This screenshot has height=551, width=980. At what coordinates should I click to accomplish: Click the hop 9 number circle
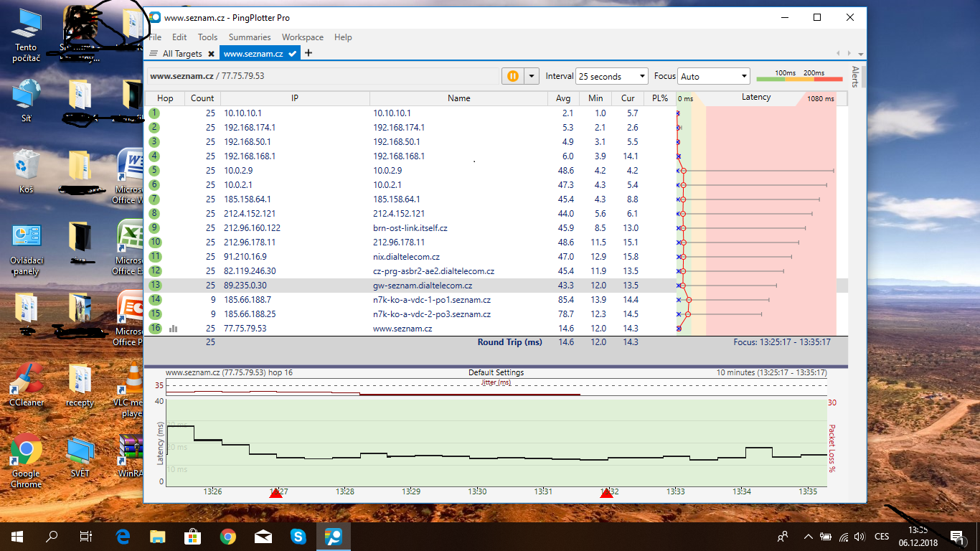point(155,227)
